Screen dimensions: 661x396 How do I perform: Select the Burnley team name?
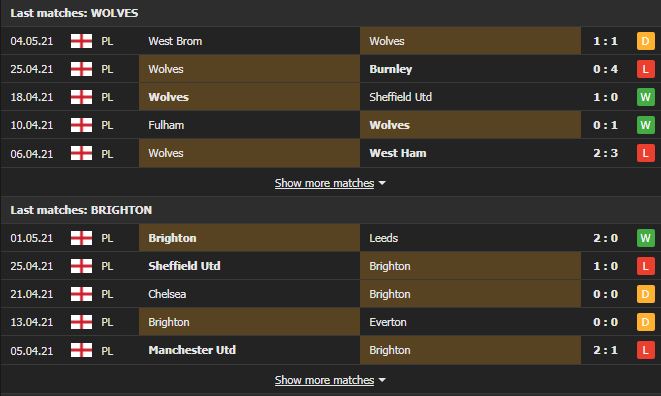[x=391, y=69]
